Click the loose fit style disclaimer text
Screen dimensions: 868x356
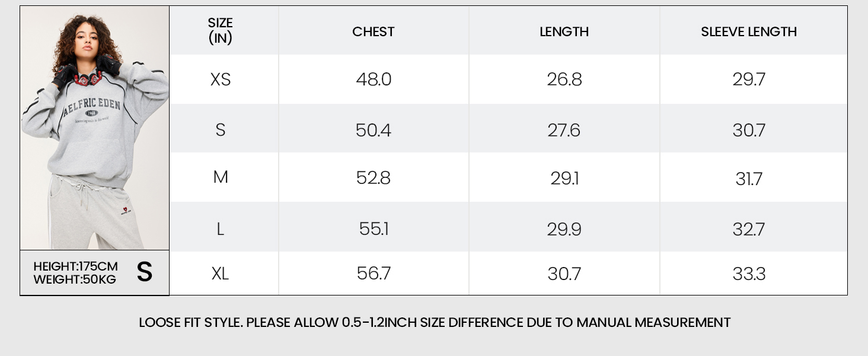(x=434, y=323)
